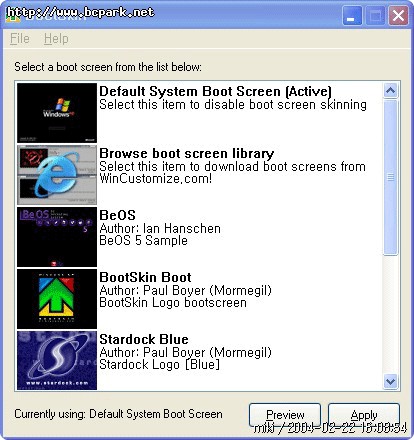Select 'Browse boot screen library' title
The width and height of the screenshot is (414, 440).
[x=187, y=153]
